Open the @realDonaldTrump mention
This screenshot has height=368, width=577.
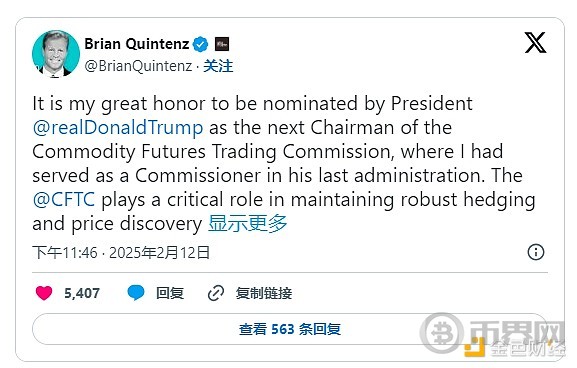tap(118, 128)
